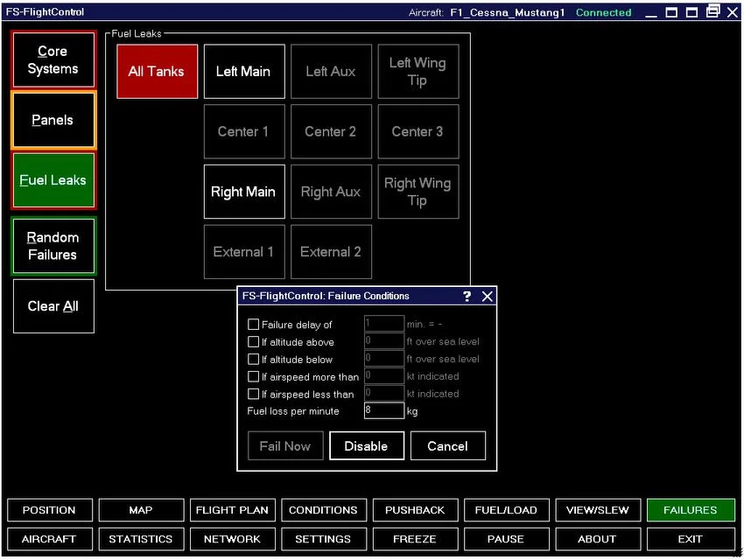Enable the If airspeed less than condition

(254, 394)
